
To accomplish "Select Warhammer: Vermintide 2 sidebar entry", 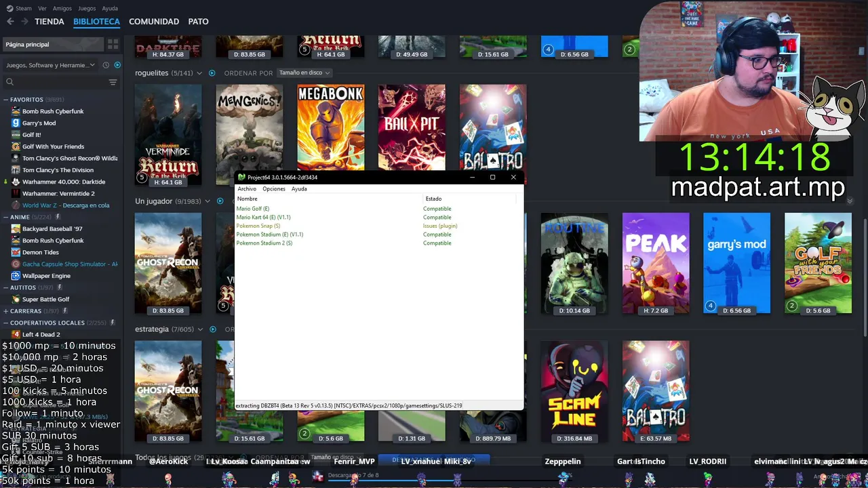I will pos(60,193).
